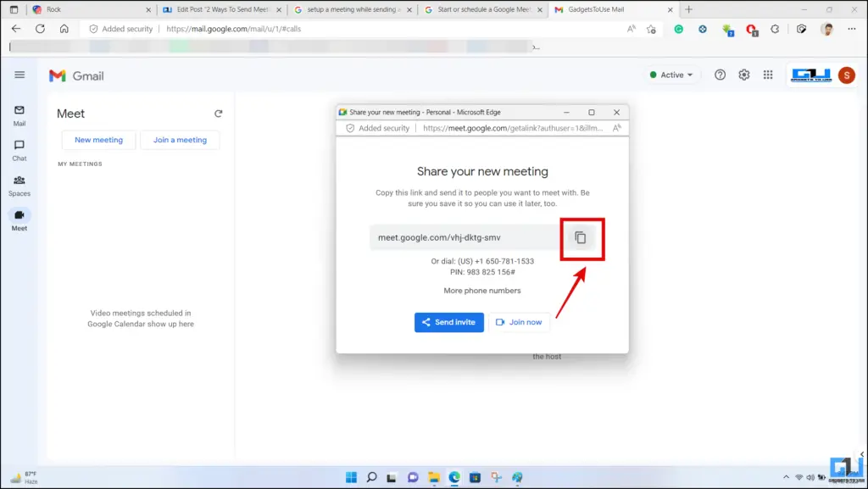Close the Rock tab
The height and width of the screenshot is (489, 868).
point(147,9)
